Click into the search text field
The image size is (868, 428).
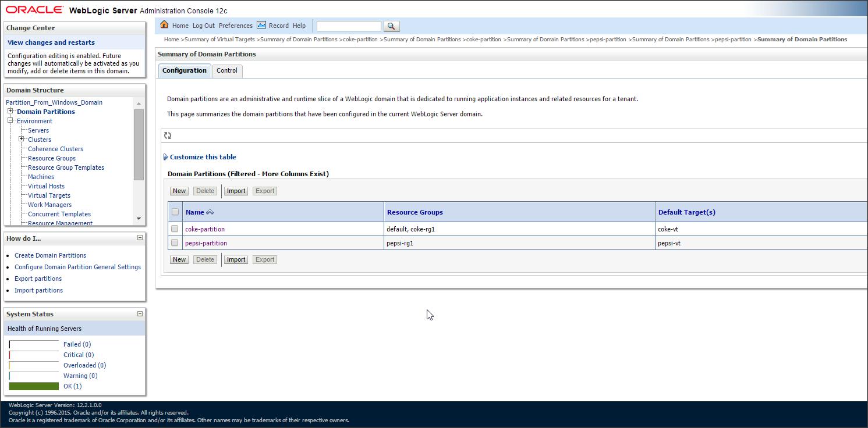[x=348, y=26]
